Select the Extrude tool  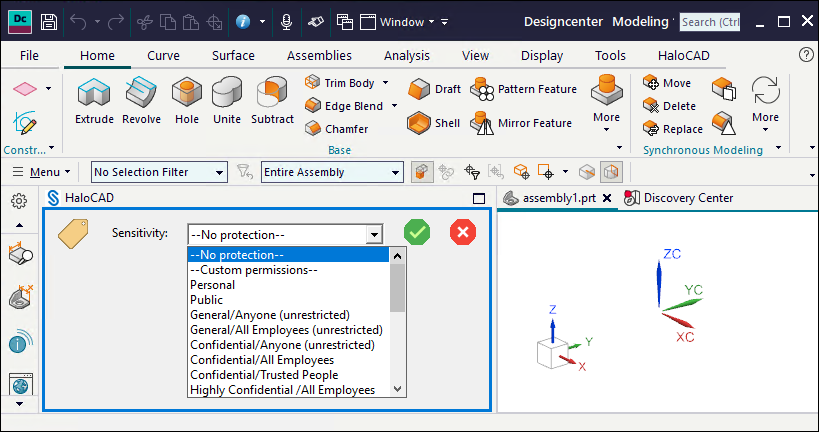[94, 101]
